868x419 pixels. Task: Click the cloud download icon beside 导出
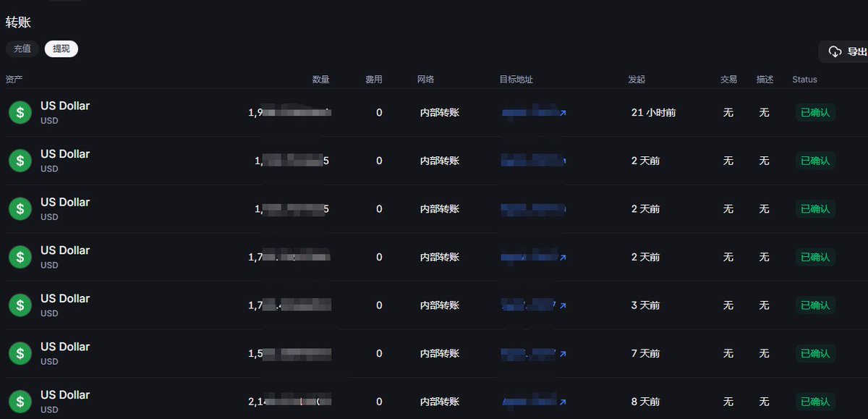click(x=835, y=51)
